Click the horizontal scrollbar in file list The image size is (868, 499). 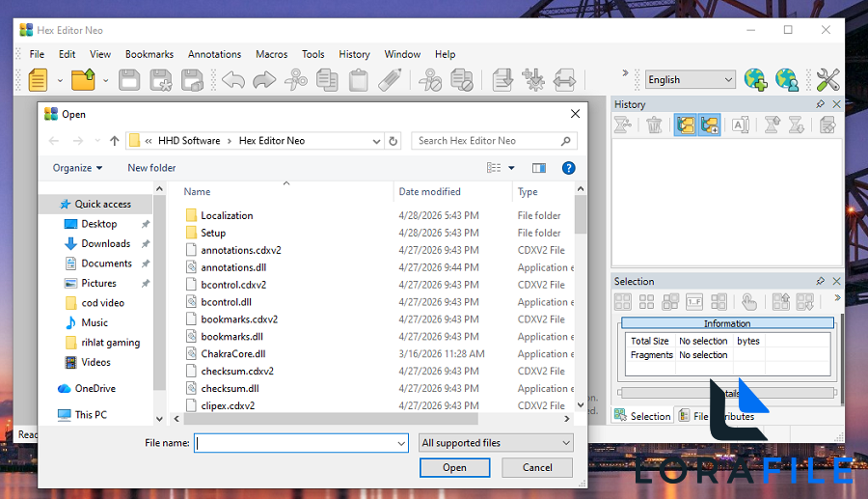coord(331,419)
